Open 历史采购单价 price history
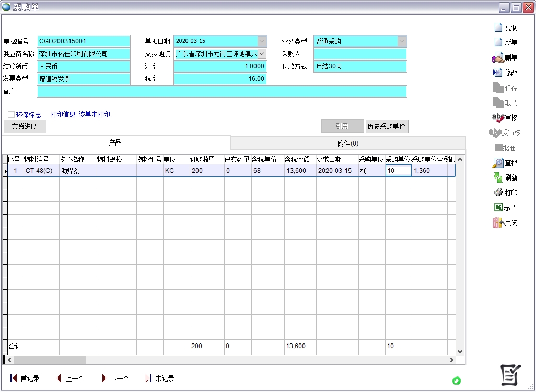Screen dimensions: 536x392 tap(387, 126)
